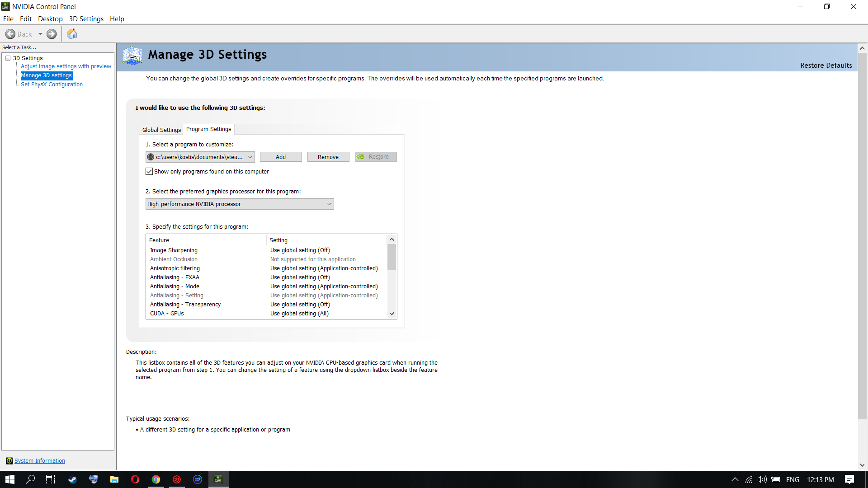This screenshot has width=868, height=488.
Task: Open the Wi-Fi network tray icon
Action: (x=749, y=479)
